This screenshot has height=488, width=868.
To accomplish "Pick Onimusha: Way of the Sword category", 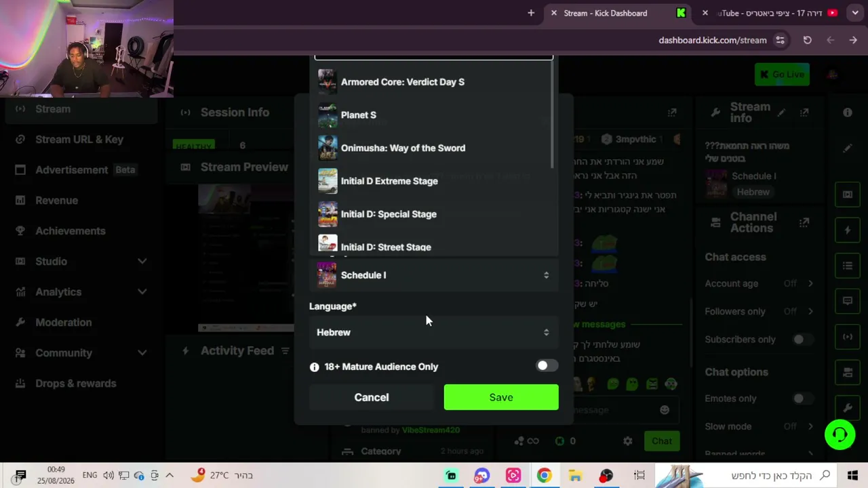I will pyautogui.click(x=433, y=148).
